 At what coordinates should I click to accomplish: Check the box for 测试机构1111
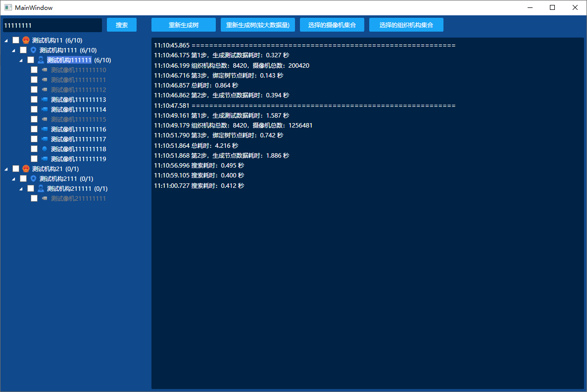tap(23, 50)
